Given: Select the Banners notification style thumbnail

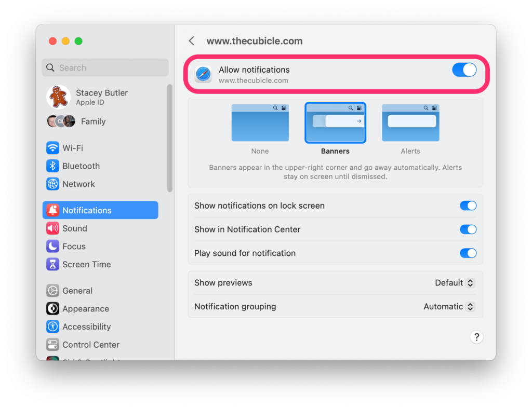Looking at the screenshot, I should [x=335, y=123].
